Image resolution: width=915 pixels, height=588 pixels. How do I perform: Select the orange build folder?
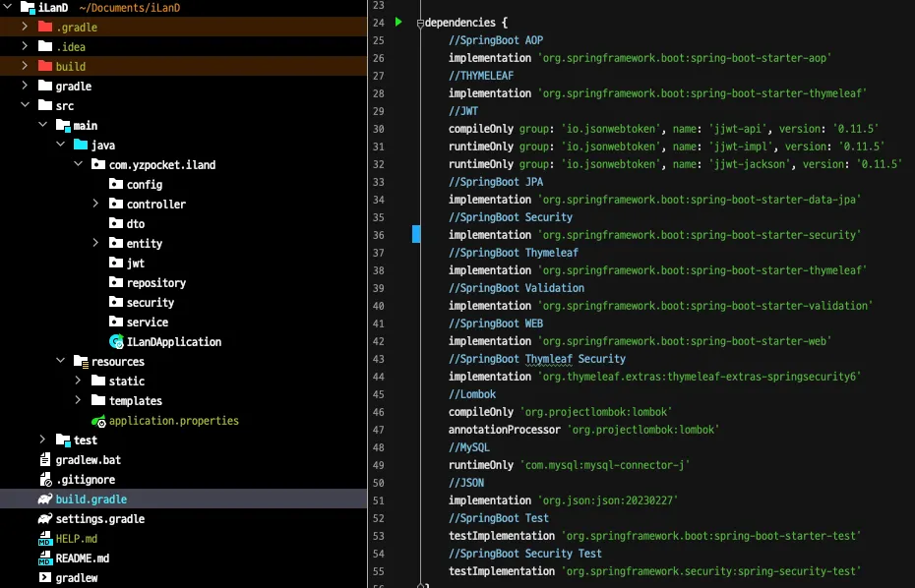(70, 67)
